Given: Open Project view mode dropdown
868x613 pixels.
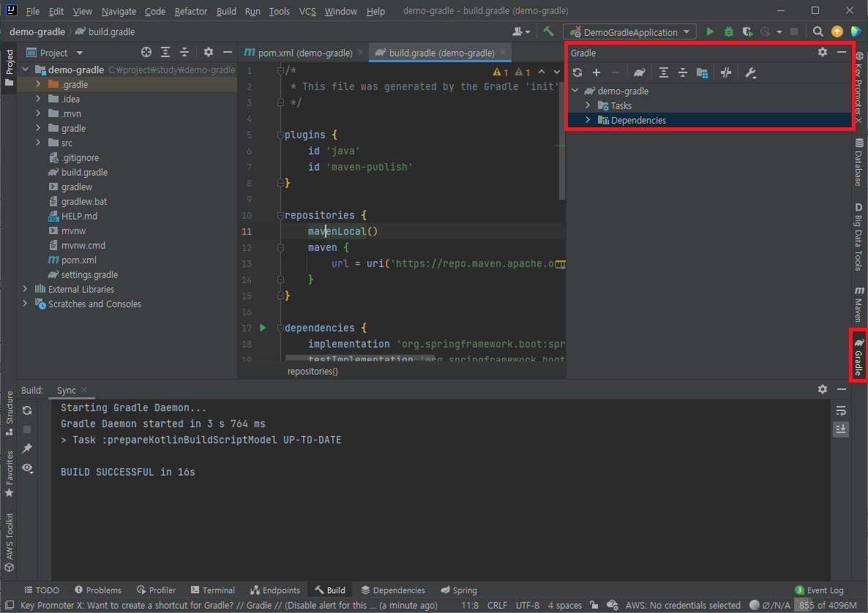Looking at the screenshot, I should (x=80, y=53).
